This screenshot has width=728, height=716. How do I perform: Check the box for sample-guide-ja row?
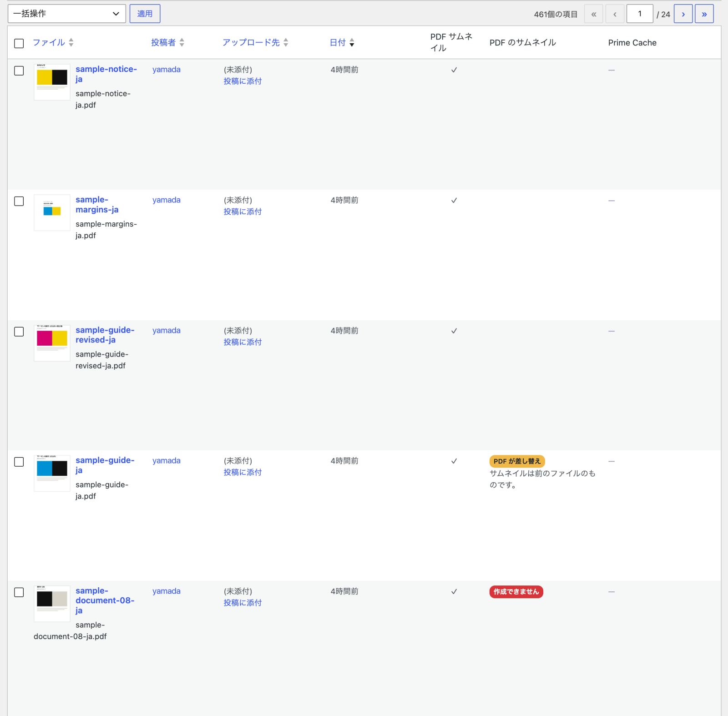[19, 462]
